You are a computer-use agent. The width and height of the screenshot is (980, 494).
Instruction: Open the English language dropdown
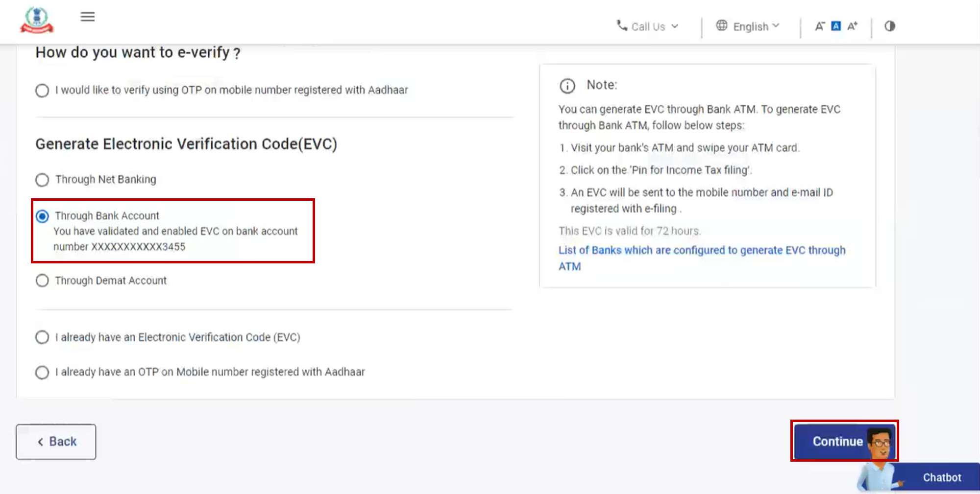tap(777, 26)
